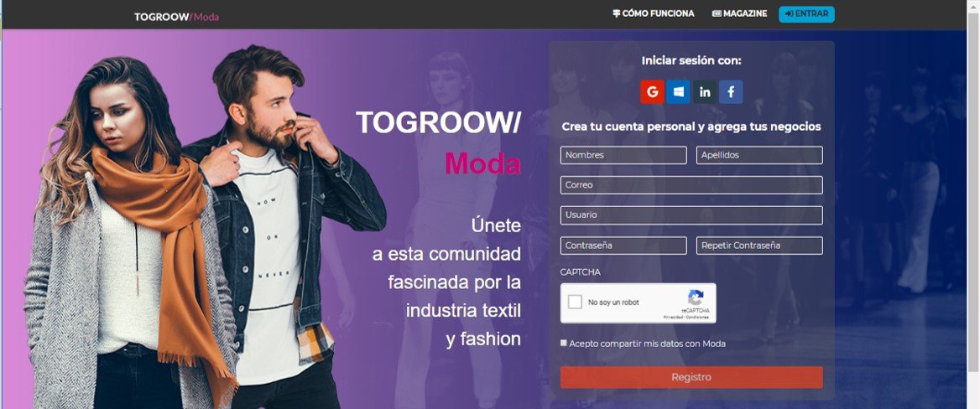Screen dimensions: 980x409
Task: Sign in with the Google icon
Action: pos(652,92)
